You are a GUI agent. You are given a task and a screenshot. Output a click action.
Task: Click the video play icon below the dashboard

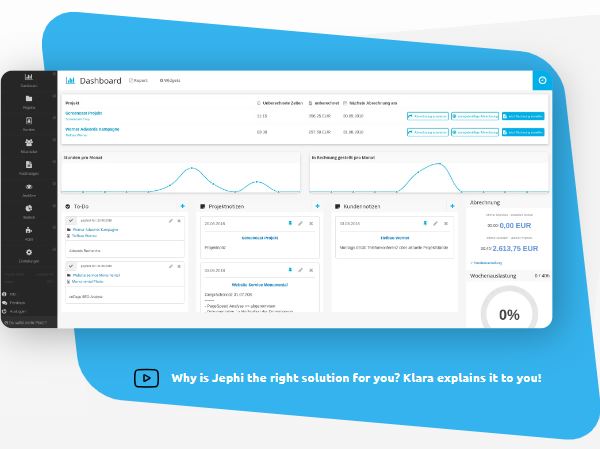pyautogui.click(x=146, y=378)
